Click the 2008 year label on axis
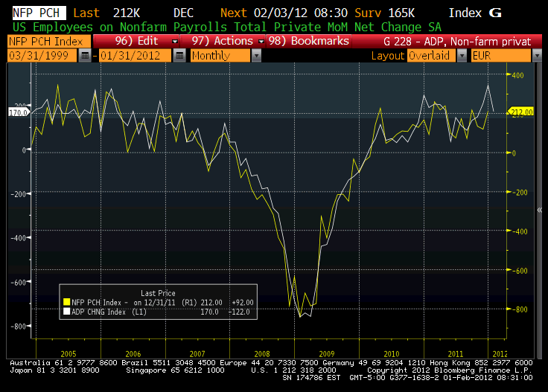Screen dimensions: 548x392 (x=262, y=354)
